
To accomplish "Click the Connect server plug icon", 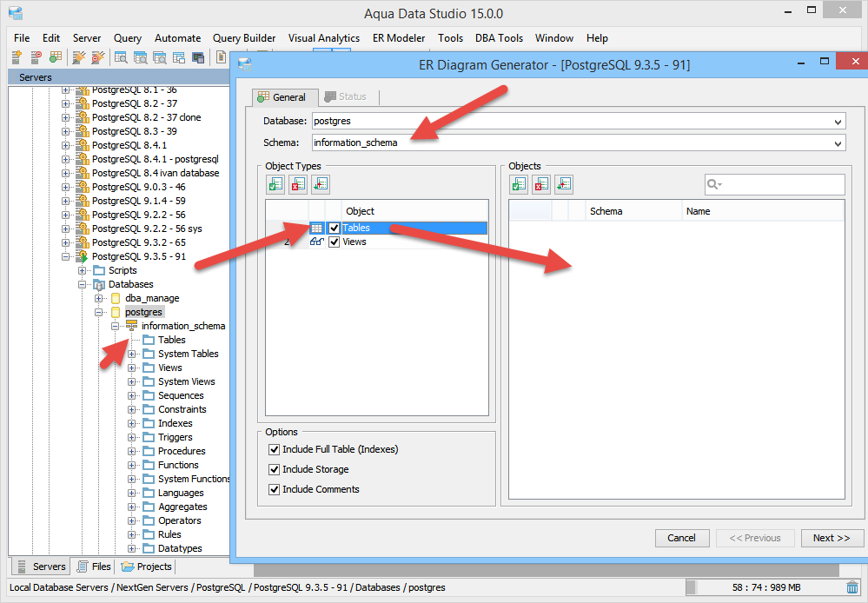I will click(x=78, y=57).
